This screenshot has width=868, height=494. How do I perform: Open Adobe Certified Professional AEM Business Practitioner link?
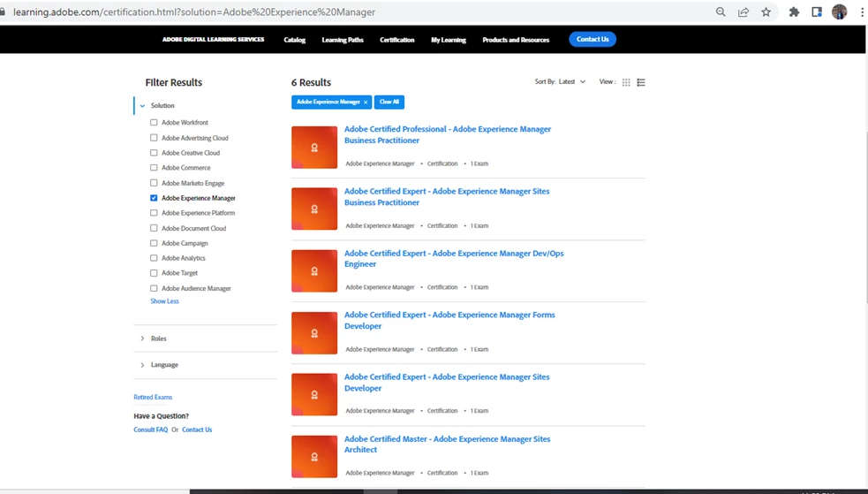pos(448,134)
